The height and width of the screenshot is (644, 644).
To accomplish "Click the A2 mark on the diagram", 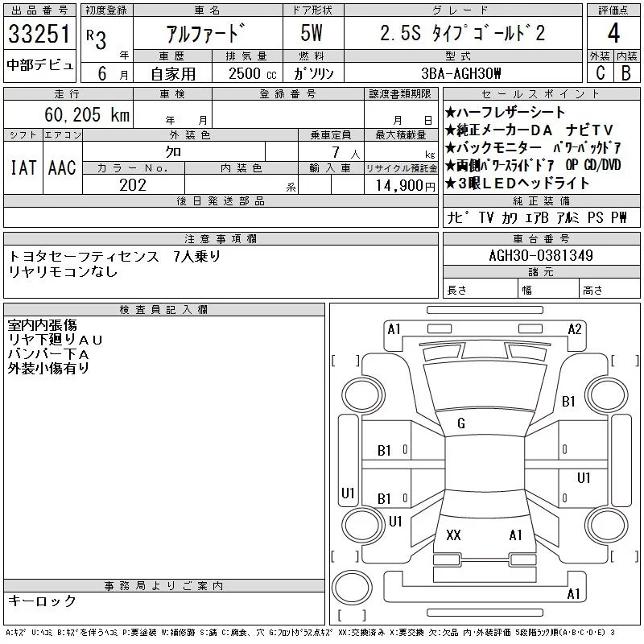I will coord(575,329).
